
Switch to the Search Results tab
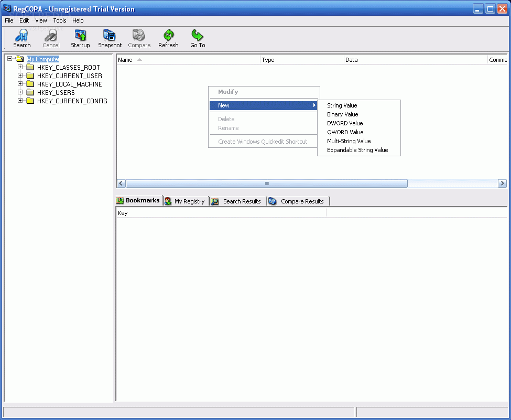[238, 201]
